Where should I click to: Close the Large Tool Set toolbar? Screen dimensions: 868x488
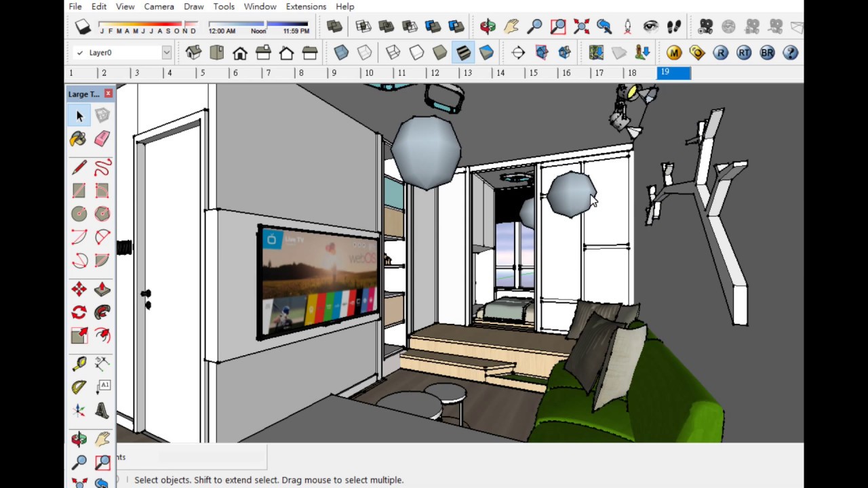[x=108, y=94]
